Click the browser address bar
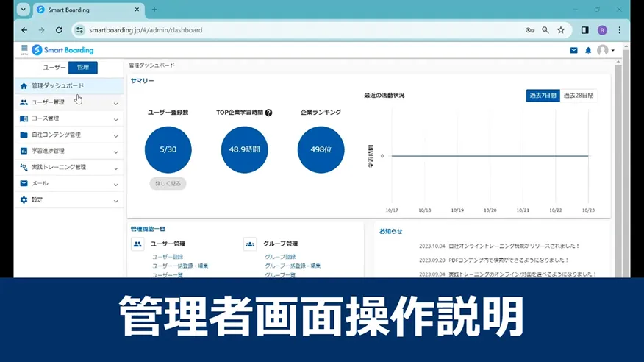Viewport: 644px width, 362px height. click(x=294, y=30)
